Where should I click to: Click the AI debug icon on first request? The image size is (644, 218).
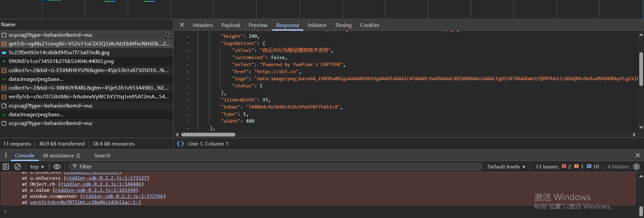168,35
